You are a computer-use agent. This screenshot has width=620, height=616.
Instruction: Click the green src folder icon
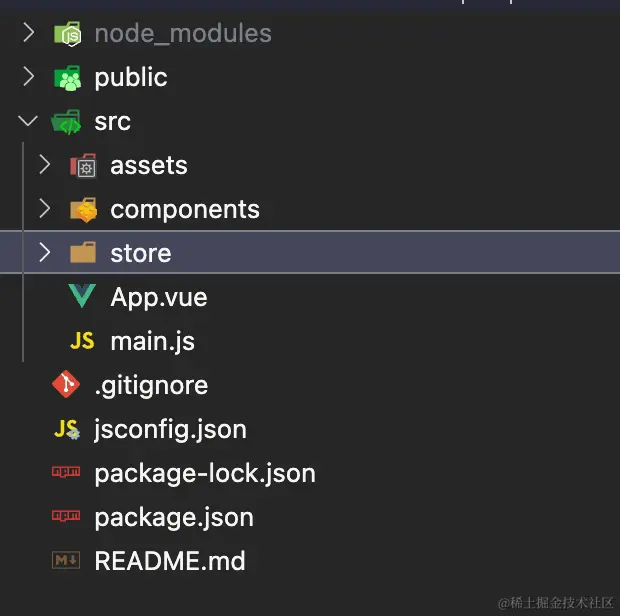(x=68, y=122)
